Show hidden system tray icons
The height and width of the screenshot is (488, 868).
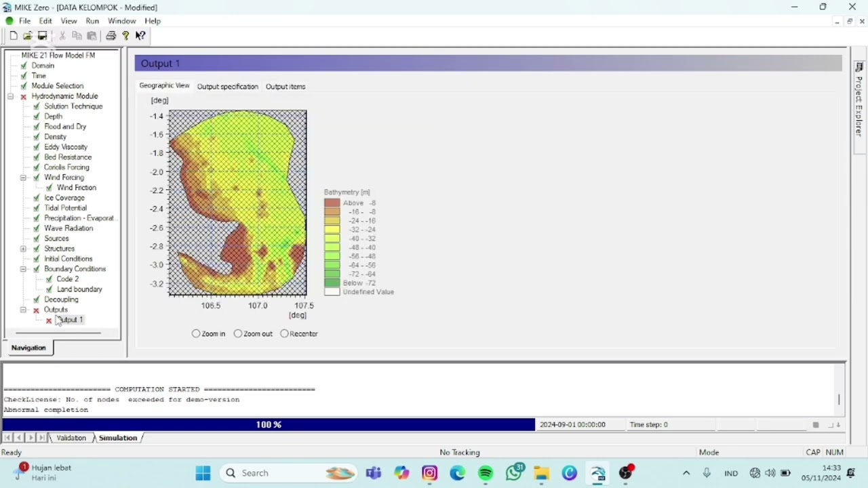click(x=686, y=473)
